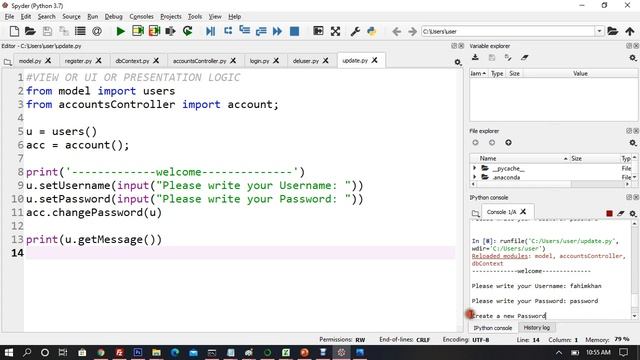This screenshot has height=360, width=640.
Task: Open the Tools menu
Action: [195, 16]
